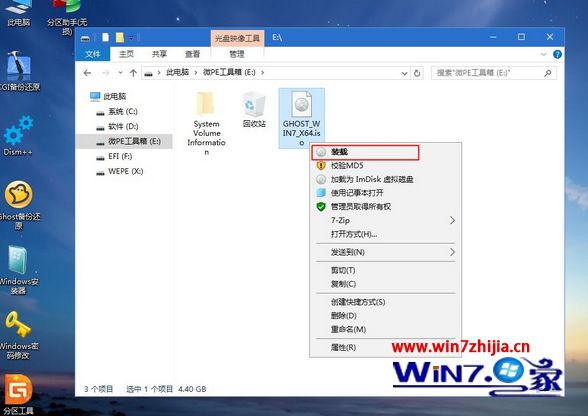588x416 pixels.
Task: Open WEPE (X:) drive in sidebar
Action: pos(120,171)
